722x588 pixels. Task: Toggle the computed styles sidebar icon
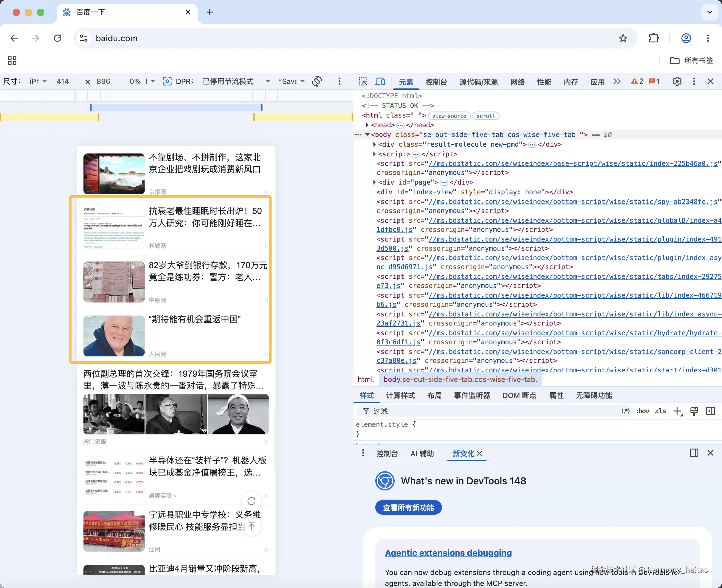coord(710,411)
